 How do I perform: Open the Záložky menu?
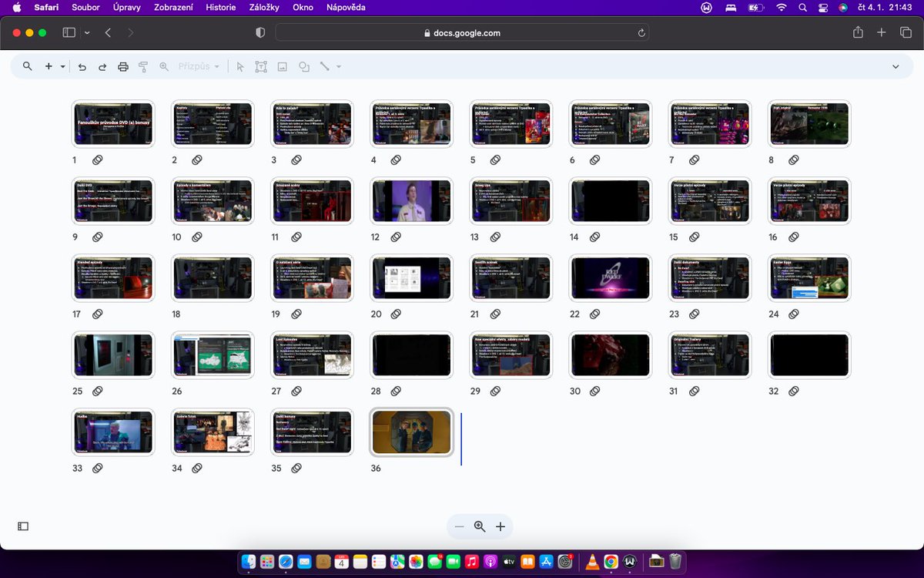264,8
